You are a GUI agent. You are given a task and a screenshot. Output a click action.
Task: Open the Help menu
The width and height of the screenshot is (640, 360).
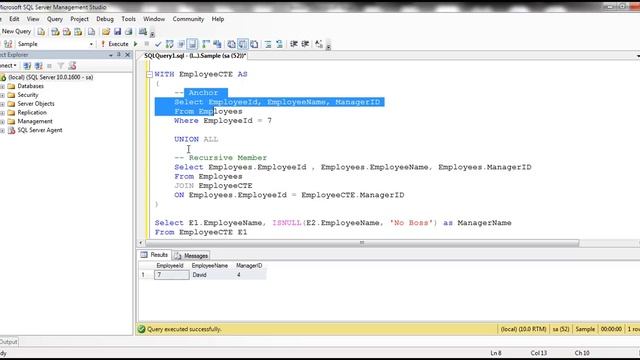(218, 19)
